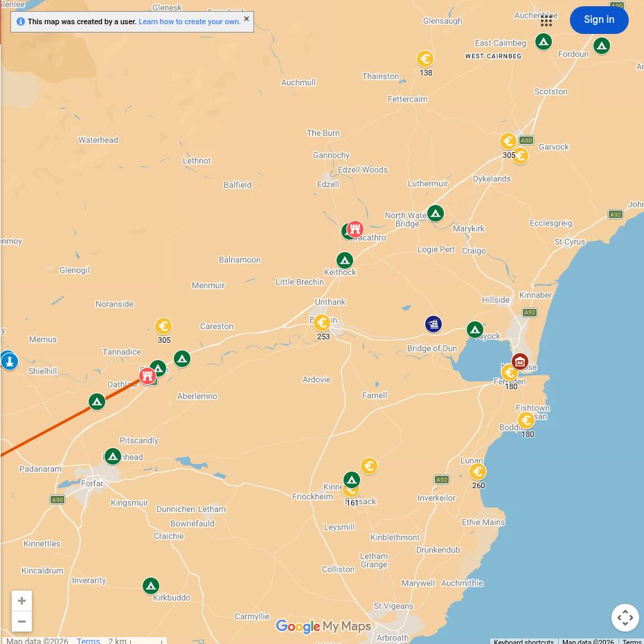
Task: Click the Arbroath place label
Action: (x=393, y=638)
